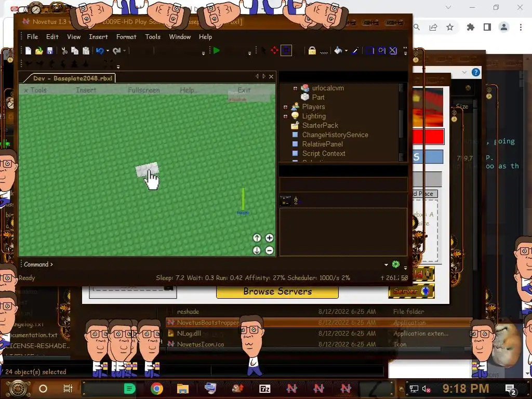
Task: Open the Help menu in the menu bar
Action: point(205,37)
